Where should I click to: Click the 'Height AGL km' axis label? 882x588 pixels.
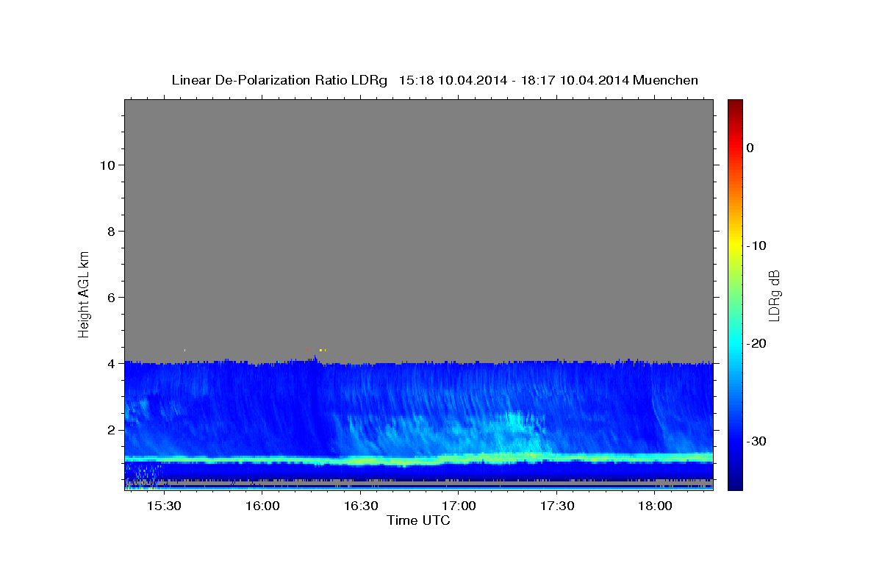pos(85,293)
